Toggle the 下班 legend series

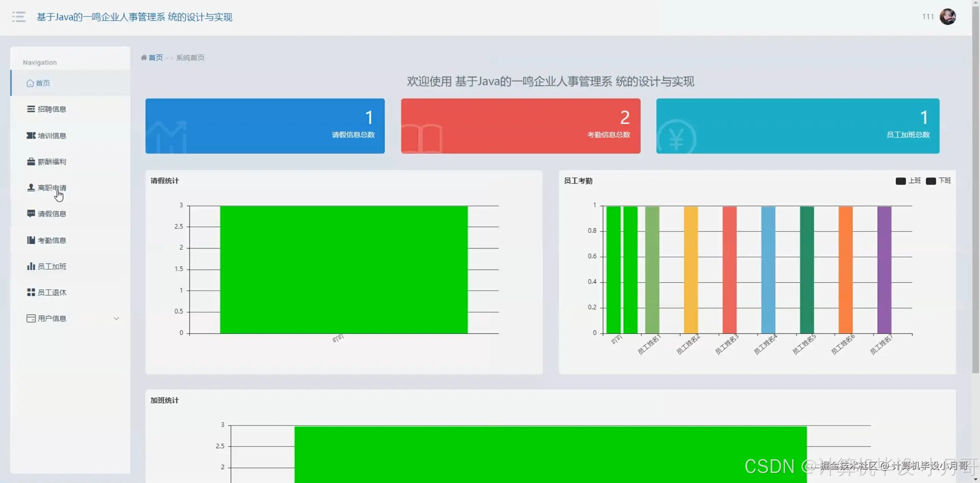click(x=931, y=181)
